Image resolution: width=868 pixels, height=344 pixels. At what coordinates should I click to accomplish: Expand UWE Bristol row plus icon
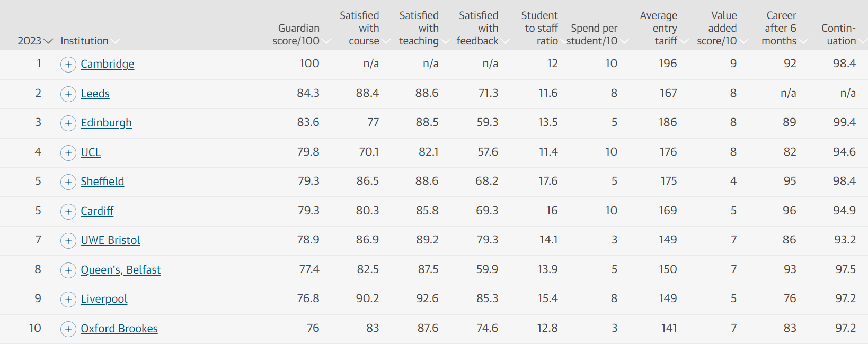coord(68,241)
